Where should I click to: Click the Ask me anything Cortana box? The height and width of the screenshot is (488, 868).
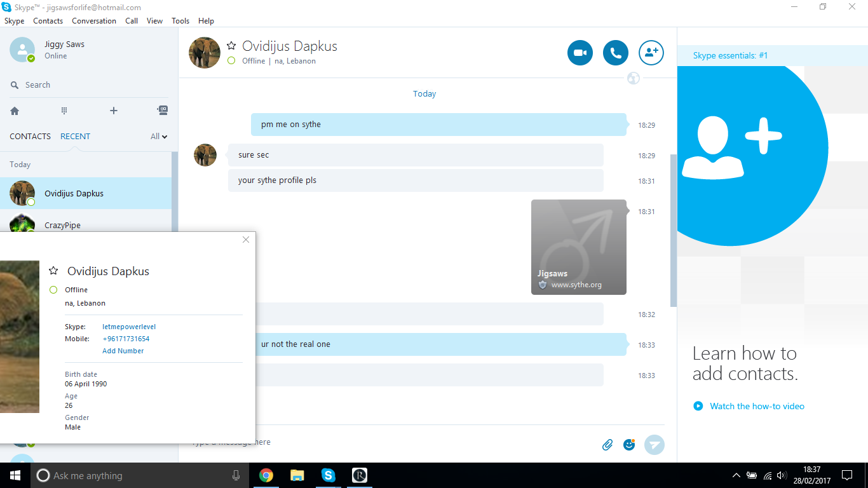139,475
